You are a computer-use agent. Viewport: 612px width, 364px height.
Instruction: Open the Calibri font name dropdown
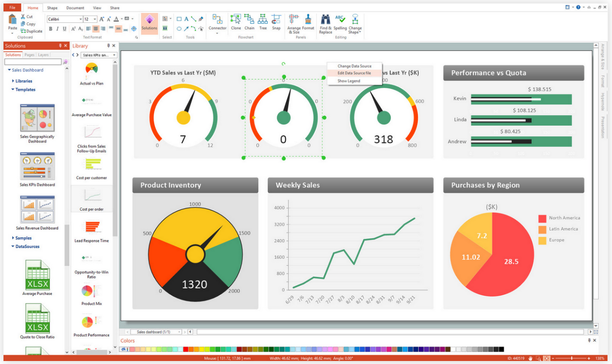[80, 19]
